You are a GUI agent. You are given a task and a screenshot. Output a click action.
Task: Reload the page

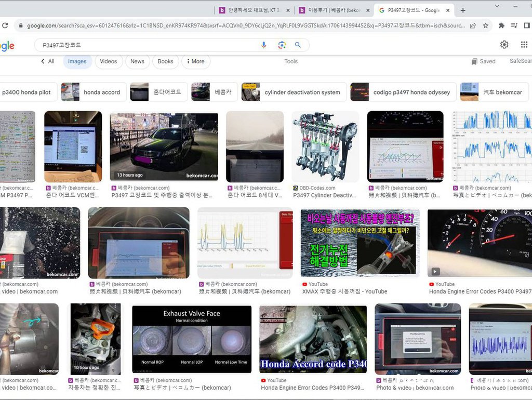coord(5,25)
